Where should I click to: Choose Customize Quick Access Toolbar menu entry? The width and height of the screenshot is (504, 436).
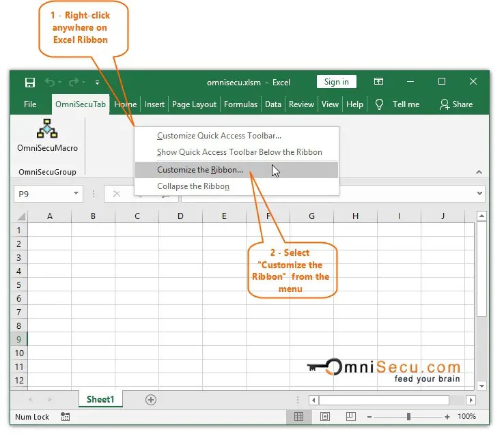236,136
